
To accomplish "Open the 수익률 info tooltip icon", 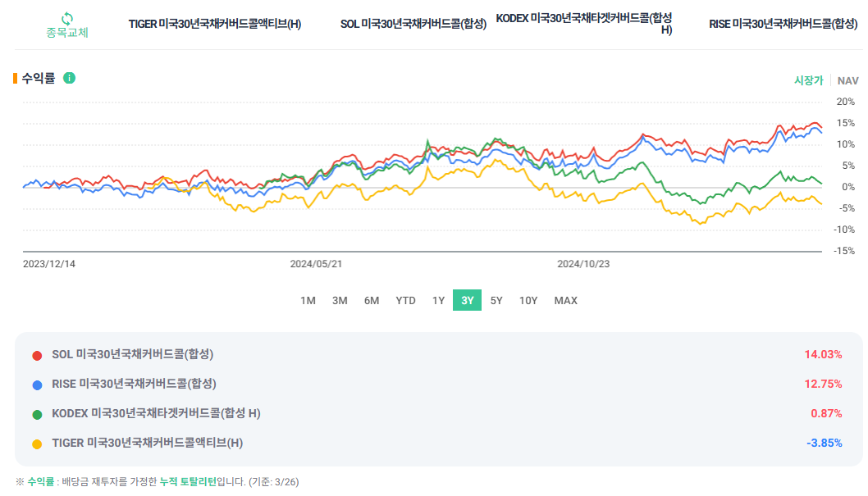I will click(x=69, y=78).
